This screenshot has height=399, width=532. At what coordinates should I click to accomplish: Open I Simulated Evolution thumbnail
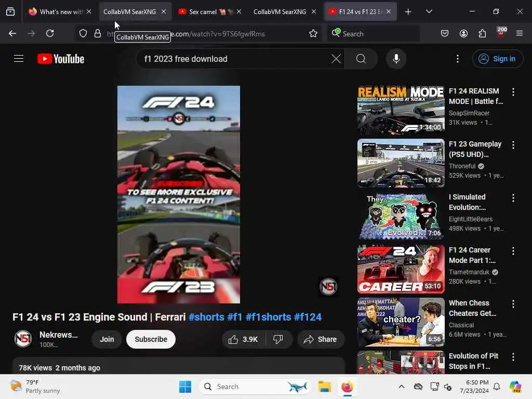pos(401,216)
